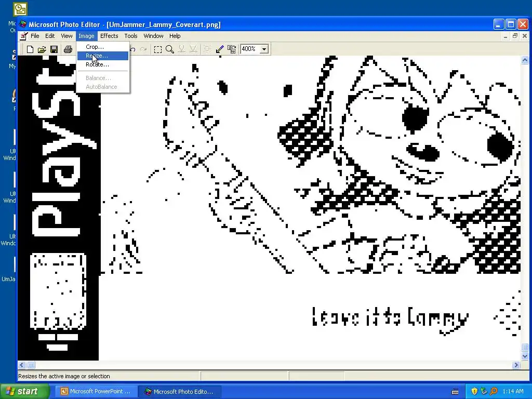
Task: Close the open Image menu
Action: pos(86,36)
